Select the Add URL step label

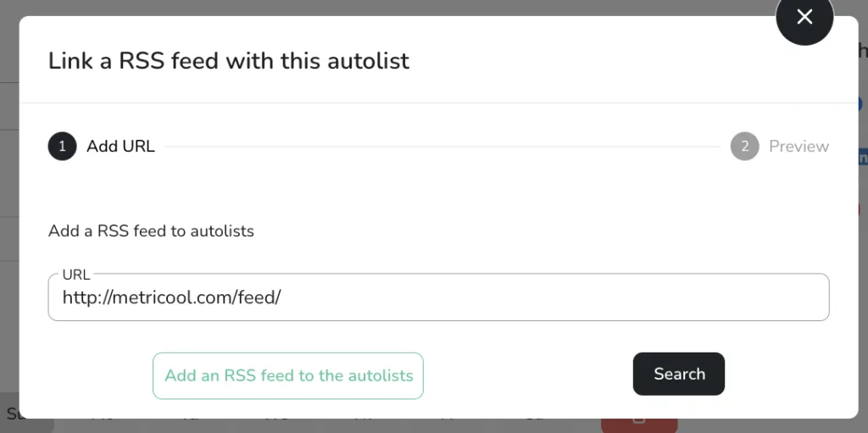tap(120, 147)
